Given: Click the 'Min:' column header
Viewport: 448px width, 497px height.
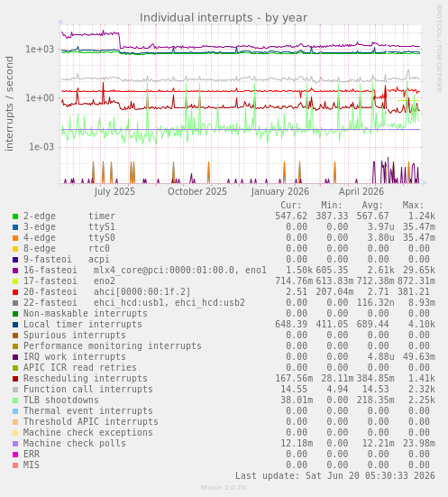Looking at the screenshot, I should (x=332, y=205).
